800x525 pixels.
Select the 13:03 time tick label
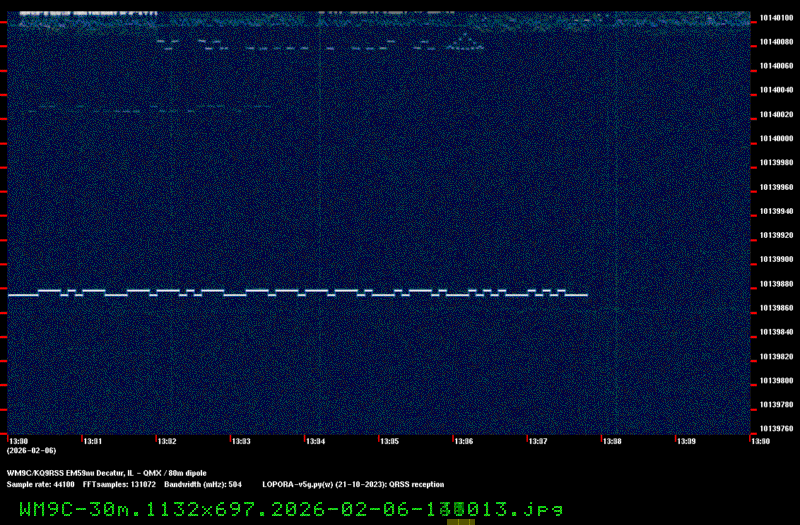241,440
